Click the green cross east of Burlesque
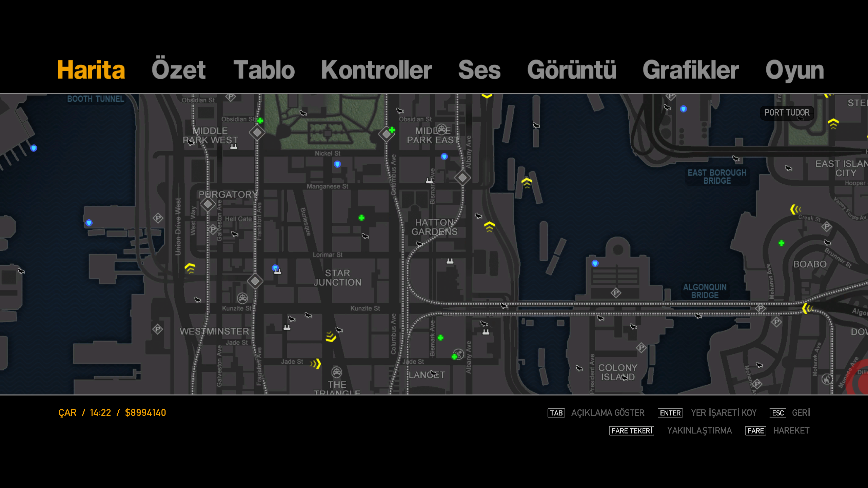Screen dimensions: 868x488 coord(361,218)
